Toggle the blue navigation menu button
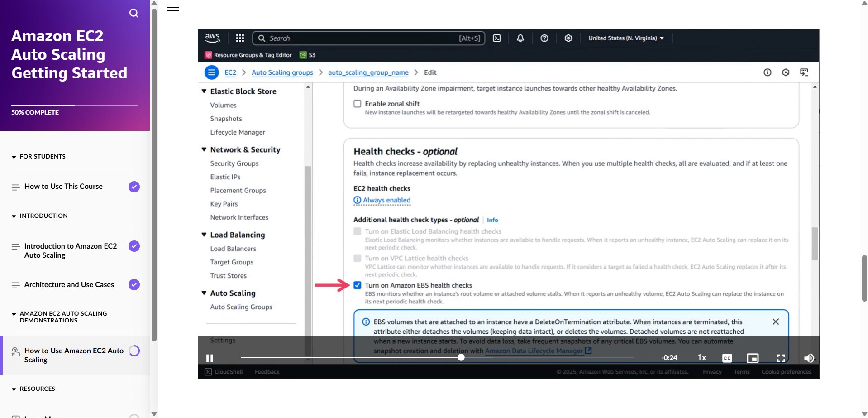 click(211, 72)
